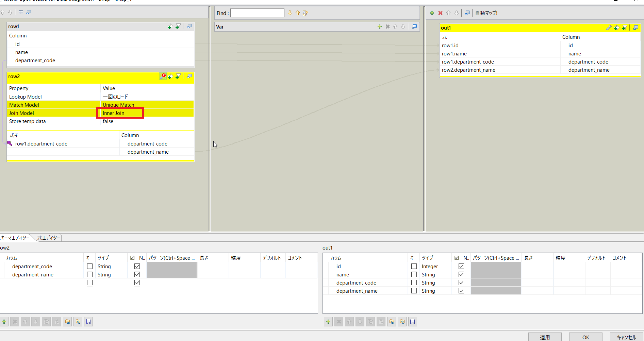
Task: Switch to スキーマエディター tab
Action: click(15, 238)
